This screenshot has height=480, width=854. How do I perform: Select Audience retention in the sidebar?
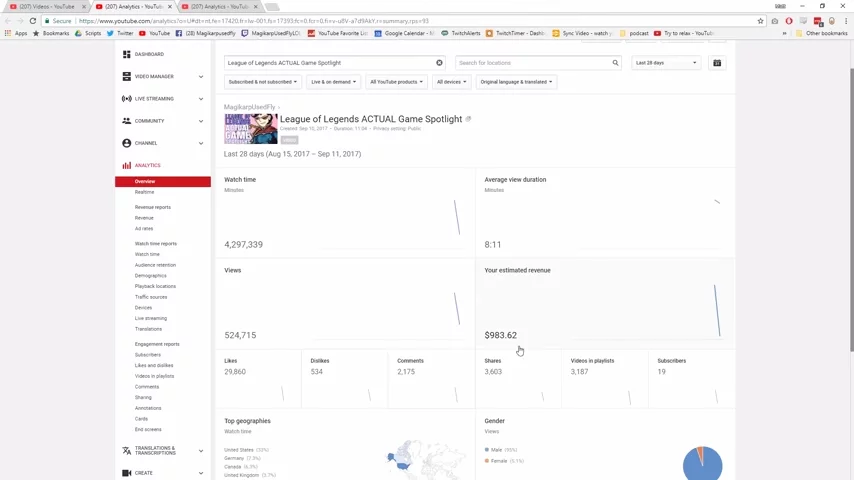click(155, 265)
